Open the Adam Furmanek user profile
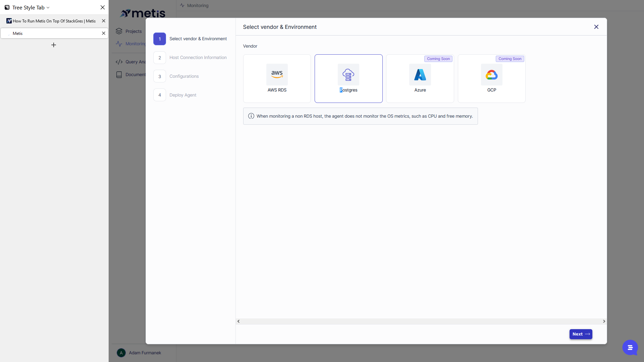This screenshot has height=362, width=644. 139,353
